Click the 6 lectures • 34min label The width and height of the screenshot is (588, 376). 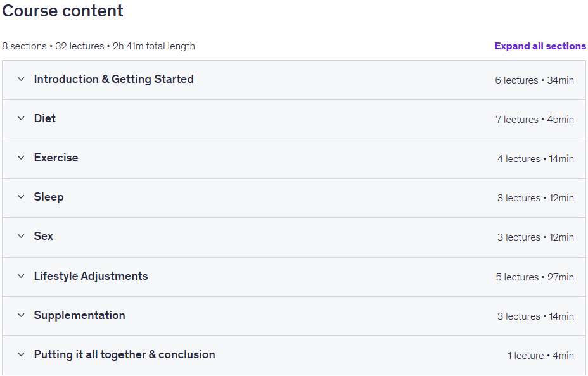point(534,80)
